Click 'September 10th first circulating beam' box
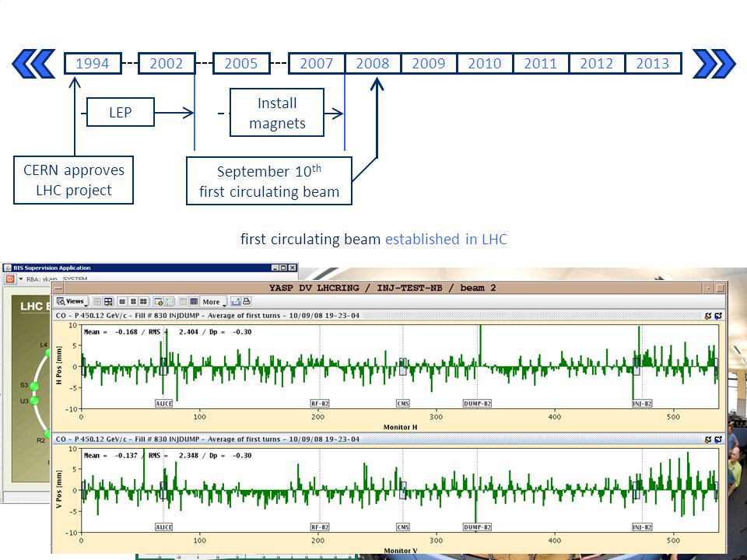The height and width of the screenshot is (560, 747). click(269, 181)
